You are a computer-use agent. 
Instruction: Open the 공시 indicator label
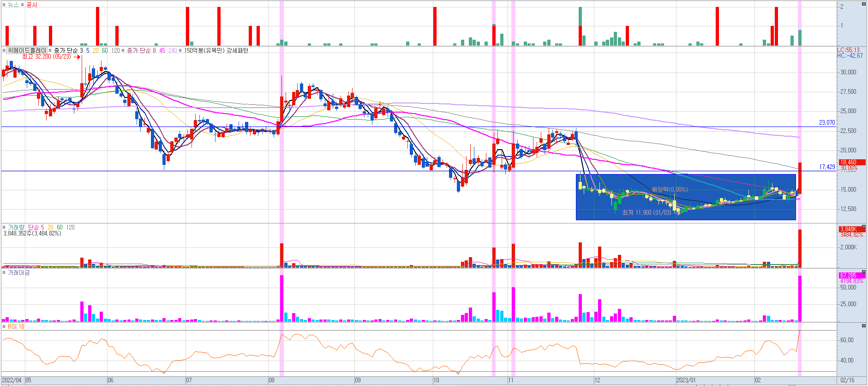click(31, 5)
